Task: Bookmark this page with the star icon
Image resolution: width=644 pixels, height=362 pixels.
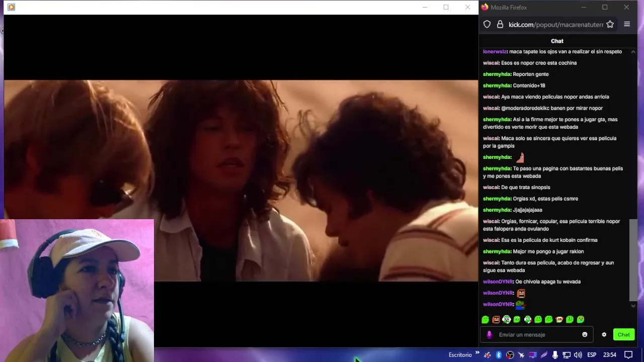Action: coord(610,24)
